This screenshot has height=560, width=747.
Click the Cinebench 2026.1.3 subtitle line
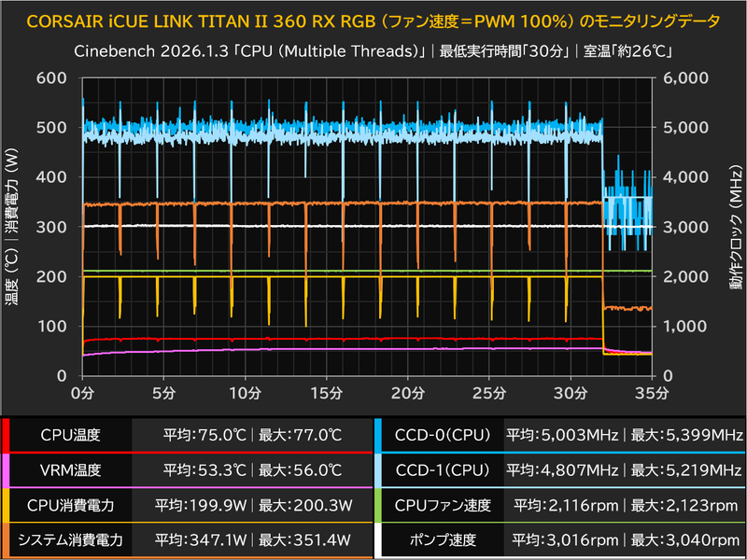pyautogui.click(x=373, y=51)
